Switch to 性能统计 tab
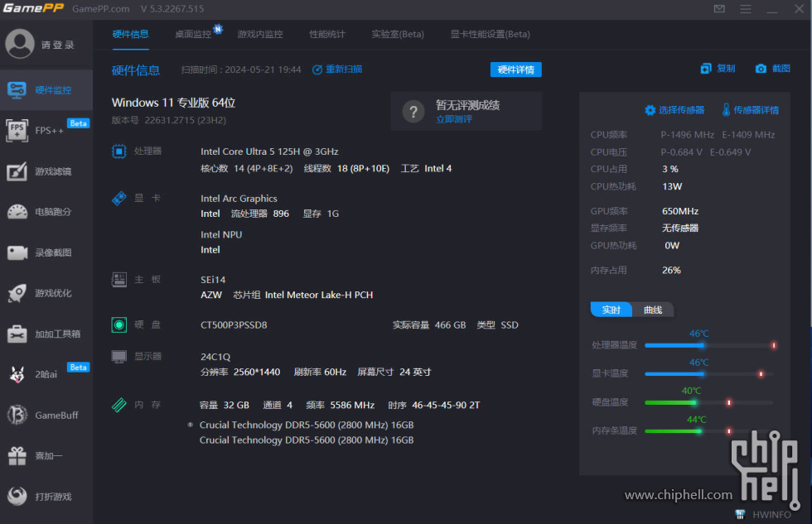 (x=327, y=34)
